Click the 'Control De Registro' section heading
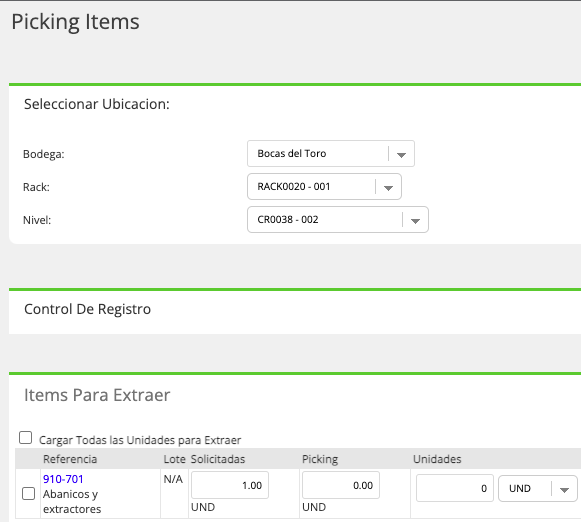The width and height of the screenshot is (581, 522). point(87,309)
